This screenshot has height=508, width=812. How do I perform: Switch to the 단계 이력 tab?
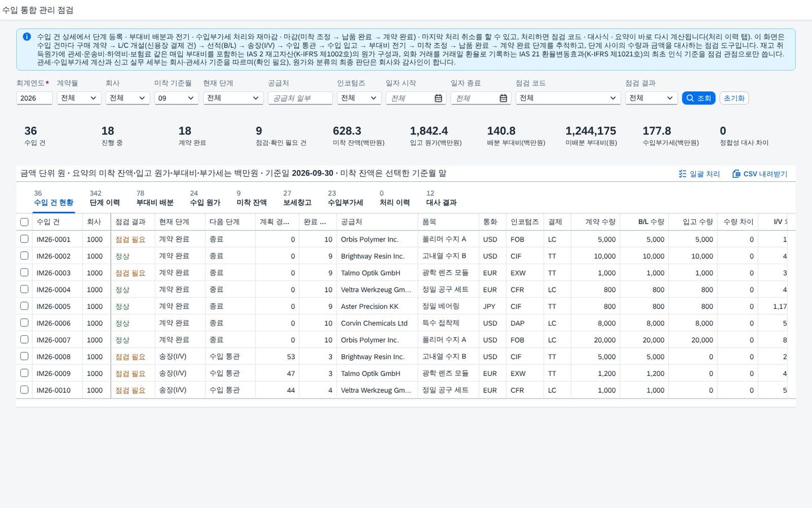104,198
